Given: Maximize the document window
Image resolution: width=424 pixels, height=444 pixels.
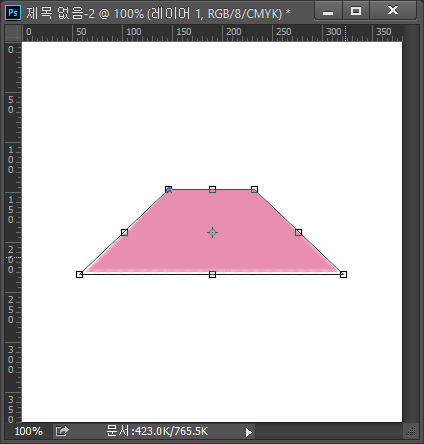Looking at the screenshot, I should point(356,12).
